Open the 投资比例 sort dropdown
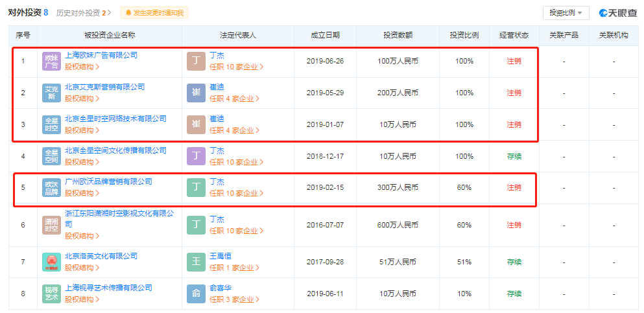Image resolution: width=644 pixels, height=313 pixels. [x=566, y=13]
